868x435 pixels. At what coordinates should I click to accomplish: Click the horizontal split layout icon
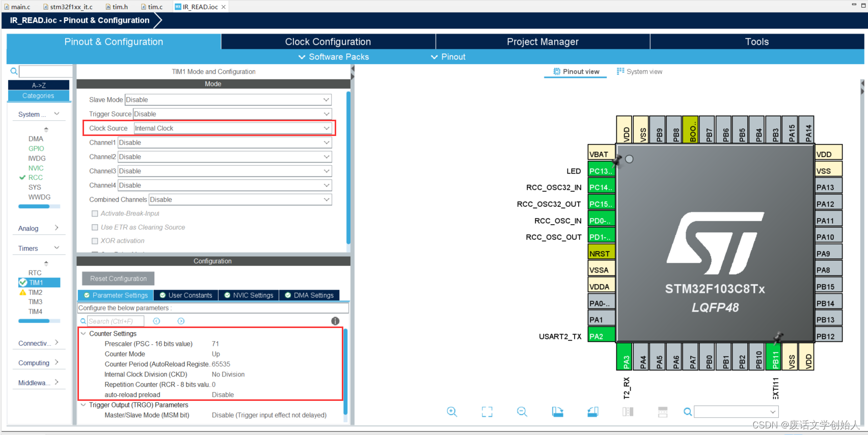(x=663, y=412)
